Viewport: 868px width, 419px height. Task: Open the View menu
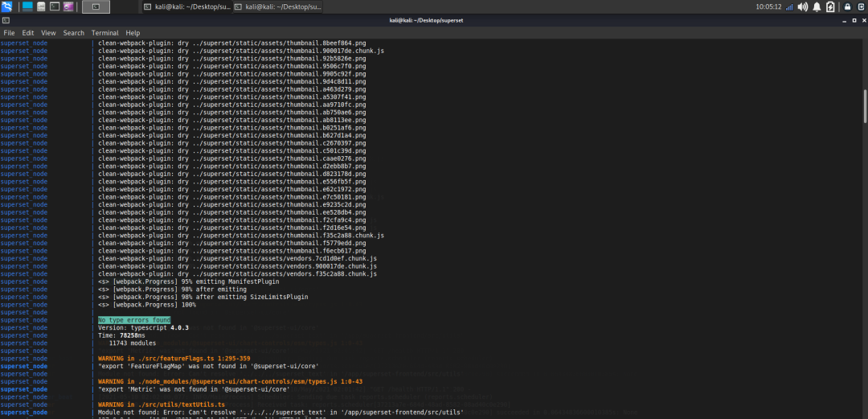click(x=49, y=33)
